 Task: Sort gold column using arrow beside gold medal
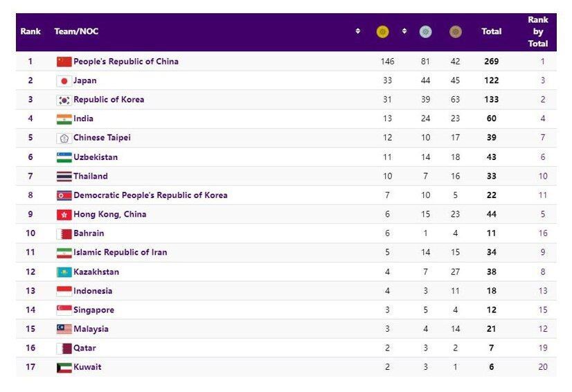(x=404, y=31)
